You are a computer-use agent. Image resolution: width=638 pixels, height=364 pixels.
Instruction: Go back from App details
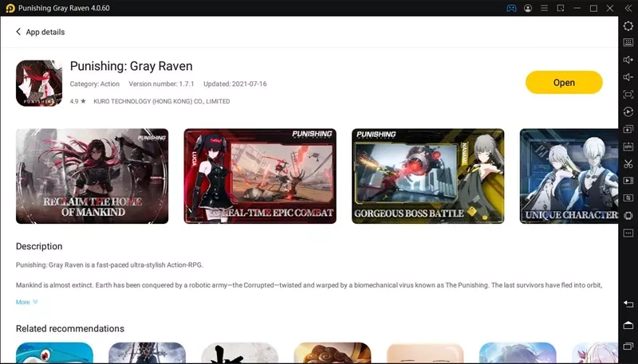click(19, 32)
